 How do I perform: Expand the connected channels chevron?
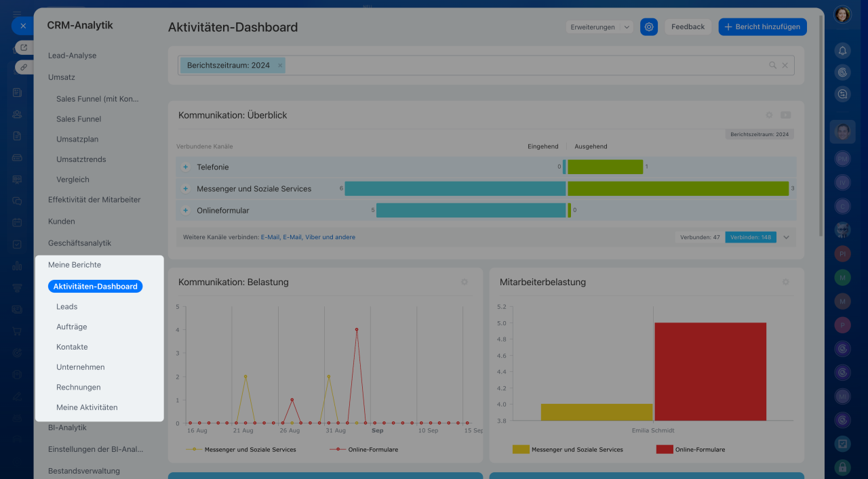point(786,237)
